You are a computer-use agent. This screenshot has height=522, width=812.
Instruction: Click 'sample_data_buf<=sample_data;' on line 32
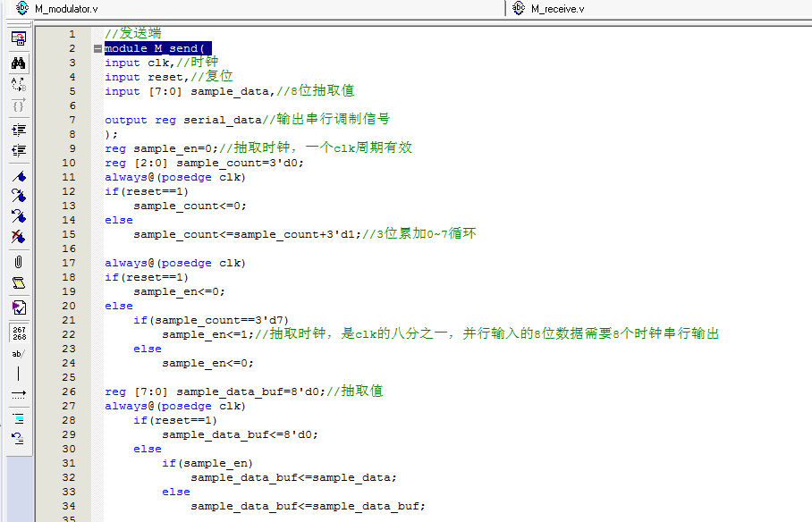tap(293, 478)
